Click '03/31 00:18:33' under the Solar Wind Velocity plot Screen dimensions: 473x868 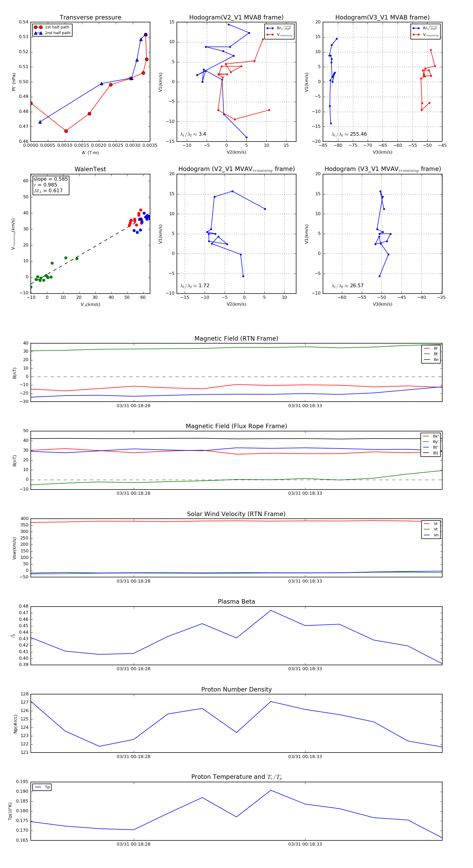point(305,581)
